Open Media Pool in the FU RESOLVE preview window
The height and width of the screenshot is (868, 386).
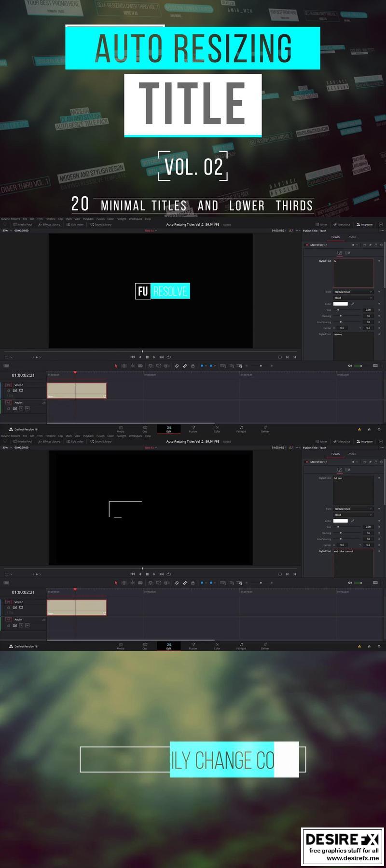tap(22, 224)
